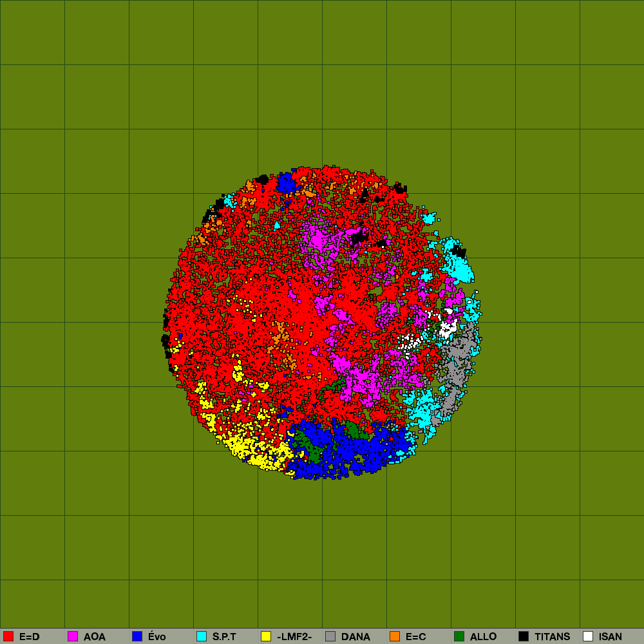Screen dimensions: 644x644
Task: Select the ISAN legend label
Action: (x=611, y=637)
